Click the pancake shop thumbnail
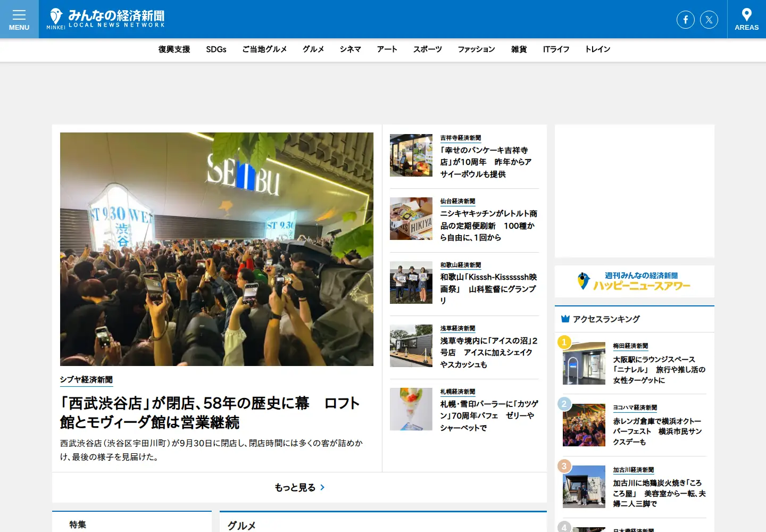The image size is (766, 532). [x=411, y=155]
